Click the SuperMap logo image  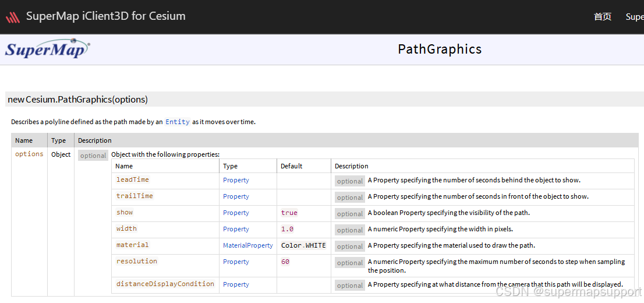pos(47,48)
